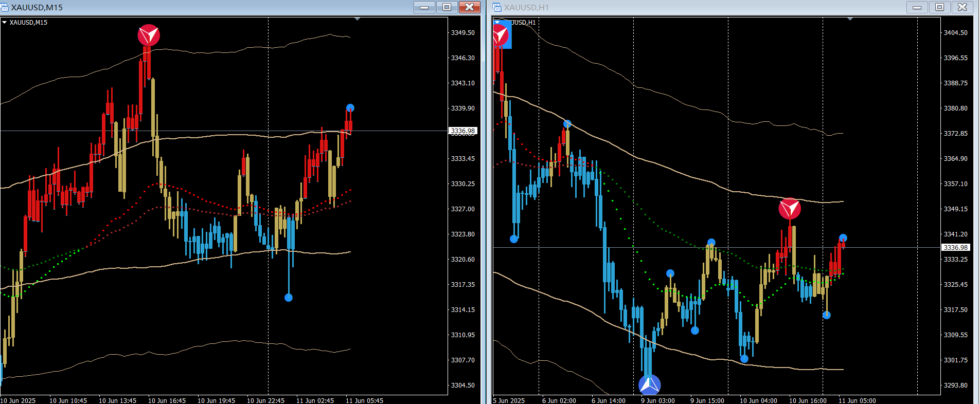Minimize the XAUUSD,H1 chart window
Screen dimensions: 980x404
click(917, 7)
